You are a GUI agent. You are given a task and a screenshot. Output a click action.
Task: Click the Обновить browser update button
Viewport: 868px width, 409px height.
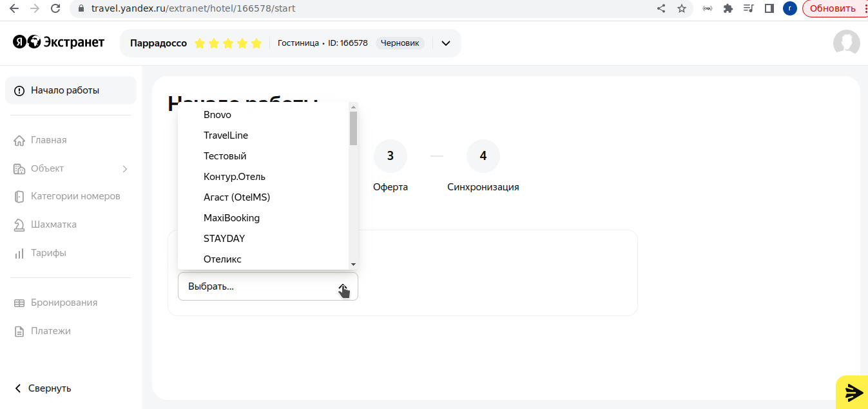[833, 9]
